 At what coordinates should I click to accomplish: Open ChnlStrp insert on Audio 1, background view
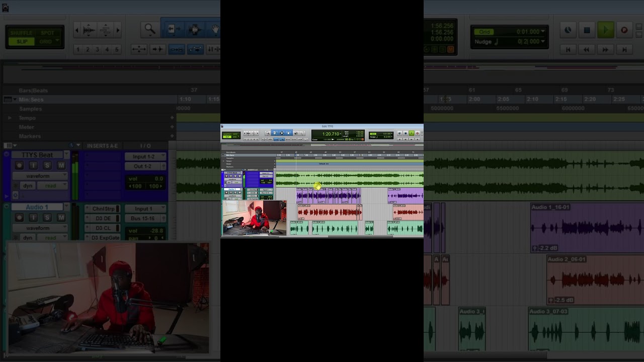pyautogui.click(x=103, y=209)
